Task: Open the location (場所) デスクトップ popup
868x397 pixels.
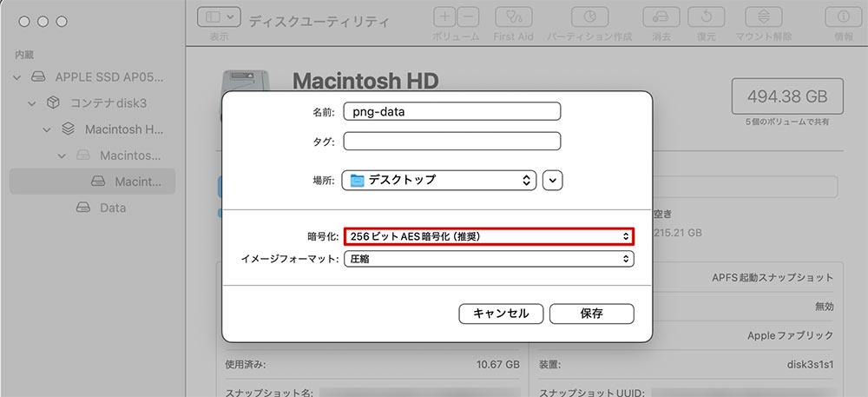Action: (x=439, y=181)
